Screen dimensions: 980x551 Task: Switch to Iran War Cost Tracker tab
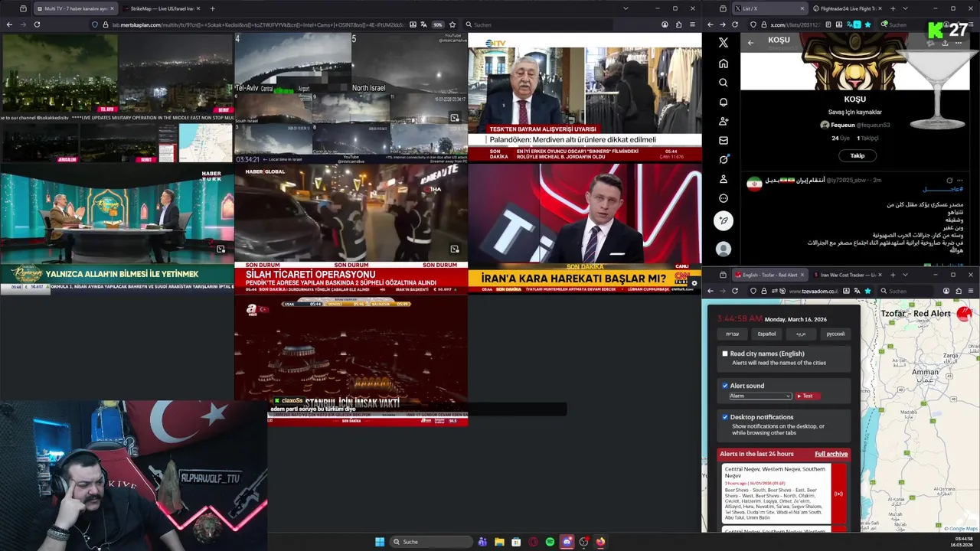point(848,275)
